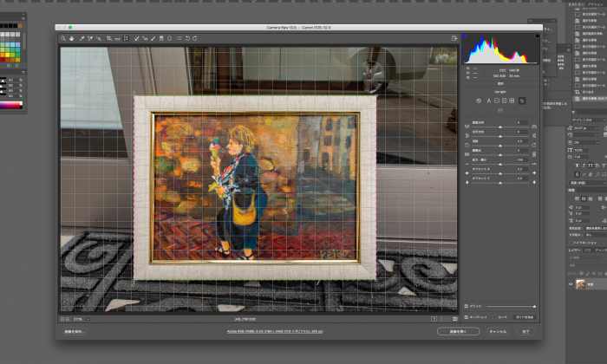Image resolution: width=607 pixels, height=364 pixels.
Task: Toggle layer visibility eye in Photoshop Layers
Action: point(571,284)
